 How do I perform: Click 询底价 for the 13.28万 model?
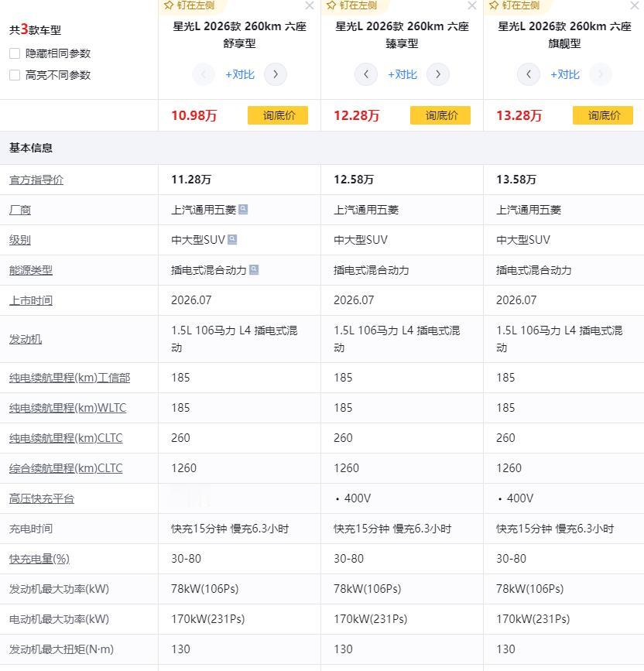point(603,115)
